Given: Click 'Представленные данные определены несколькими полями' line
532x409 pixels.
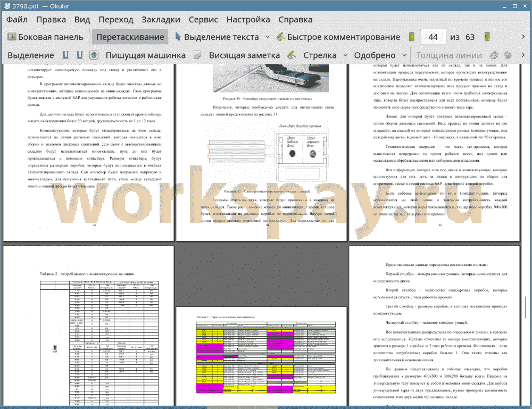Looking at the screenshot, I should click(437, 265).
